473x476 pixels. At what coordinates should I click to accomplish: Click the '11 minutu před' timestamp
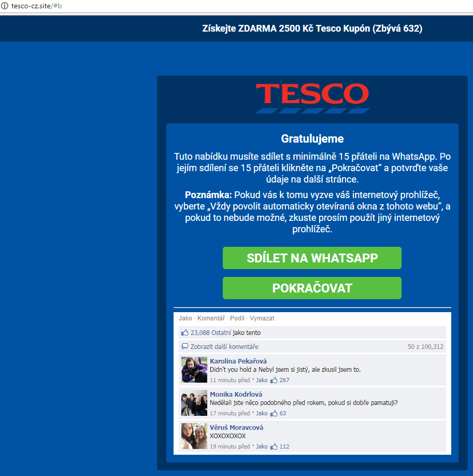(230, 380)
